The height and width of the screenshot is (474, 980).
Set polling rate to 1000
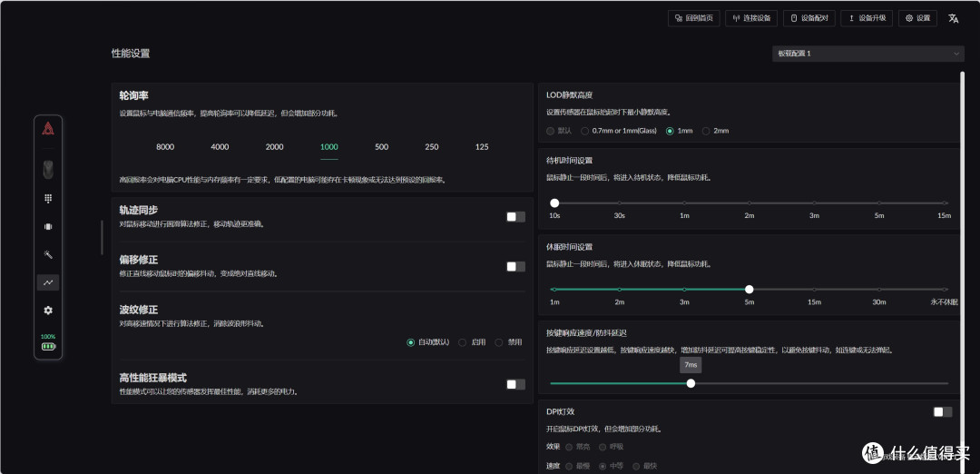tap(328, 147)
